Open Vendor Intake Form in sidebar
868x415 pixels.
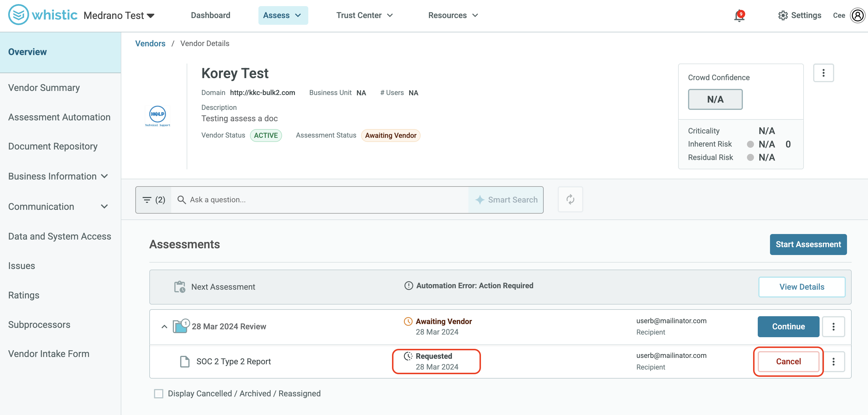point(48,354)
